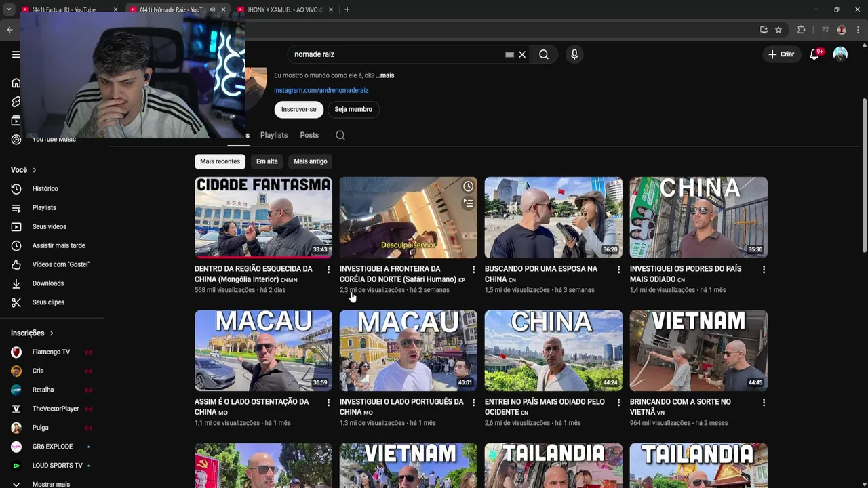
Task: Click the Inscrever-se button
Action: click(299, 109)
